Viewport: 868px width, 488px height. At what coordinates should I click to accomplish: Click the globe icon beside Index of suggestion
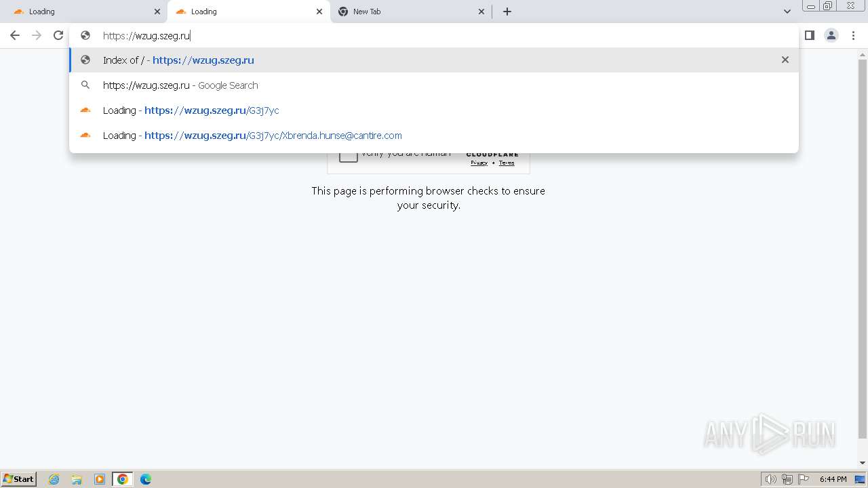(x=85, y=60)
